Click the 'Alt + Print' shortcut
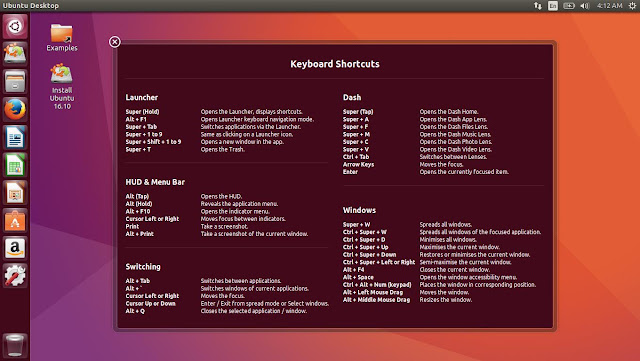 coord(140,234)
